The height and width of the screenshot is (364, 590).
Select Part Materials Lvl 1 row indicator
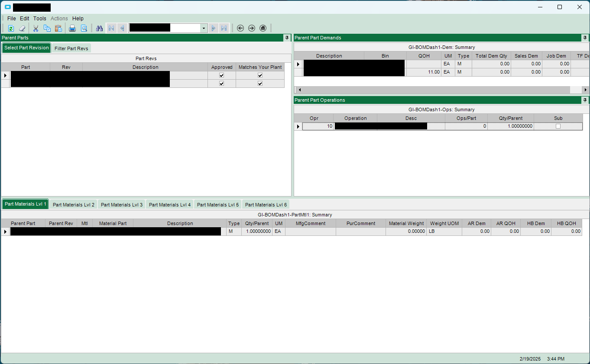tap(6, 232)
